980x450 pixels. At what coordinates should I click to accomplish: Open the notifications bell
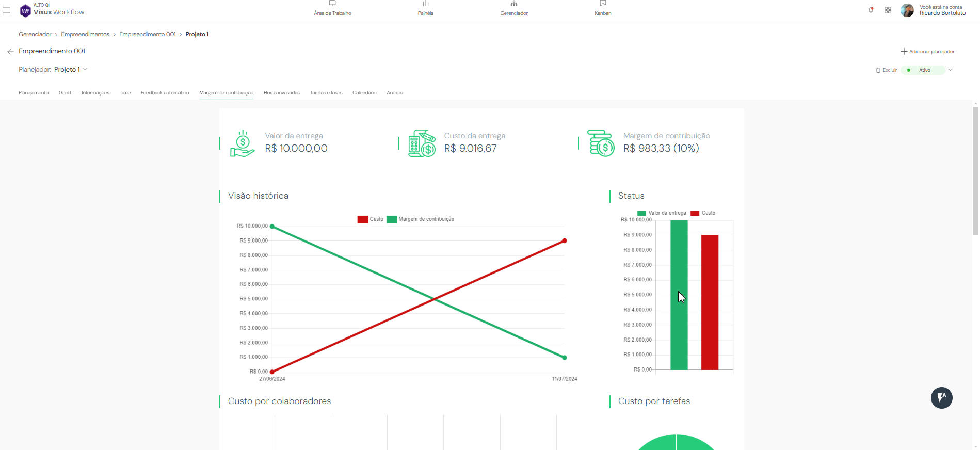tap(871, 10)
